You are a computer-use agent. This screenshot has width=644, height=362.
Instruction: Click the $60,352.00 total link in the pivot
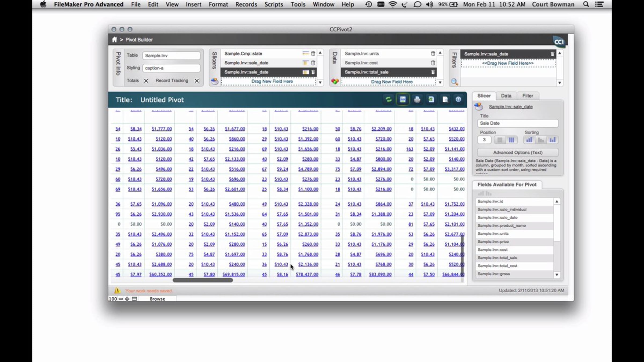(x=160, y=274)
